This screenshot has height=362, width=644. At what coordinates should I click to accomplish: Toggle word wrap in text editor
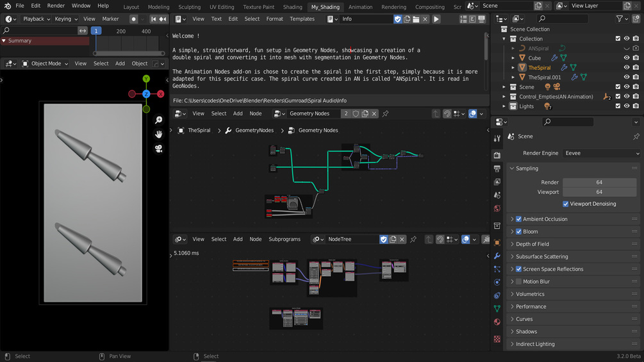472,19
